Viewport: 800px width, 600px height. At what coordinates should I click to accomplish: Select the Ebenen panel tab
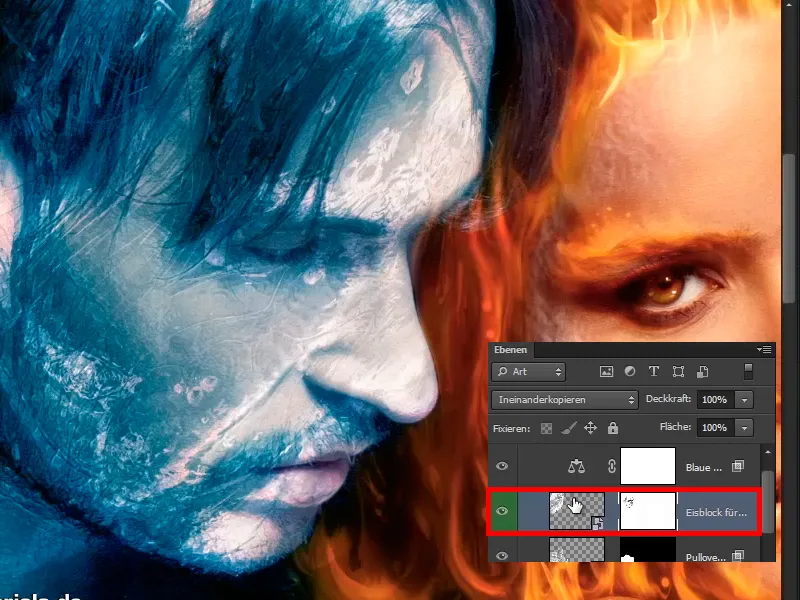tap(510, 350)
